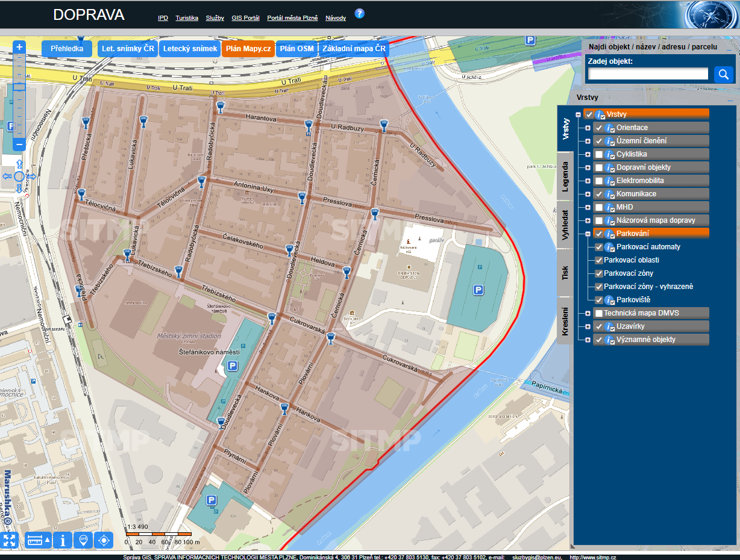Collapse the Parkování layer group
The height and width of the screenshot is (560, 740).
[588, 234]
